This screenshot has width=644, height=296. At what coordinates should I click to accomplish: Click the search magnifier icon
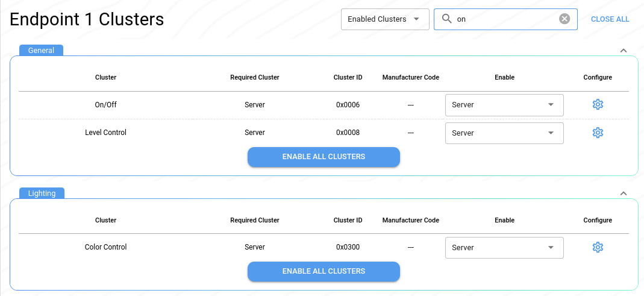[446, 19]
